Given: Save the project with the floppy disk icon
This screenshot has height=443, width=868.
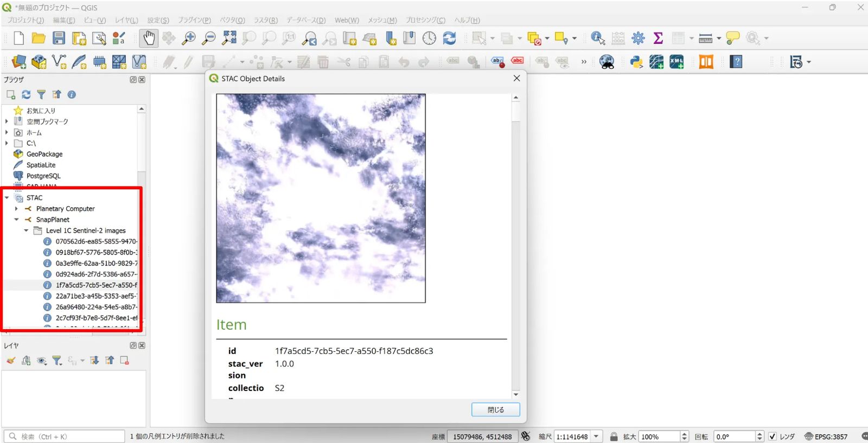Looking at the screenshot, I should pyautogui.click(x=59, y=38).
